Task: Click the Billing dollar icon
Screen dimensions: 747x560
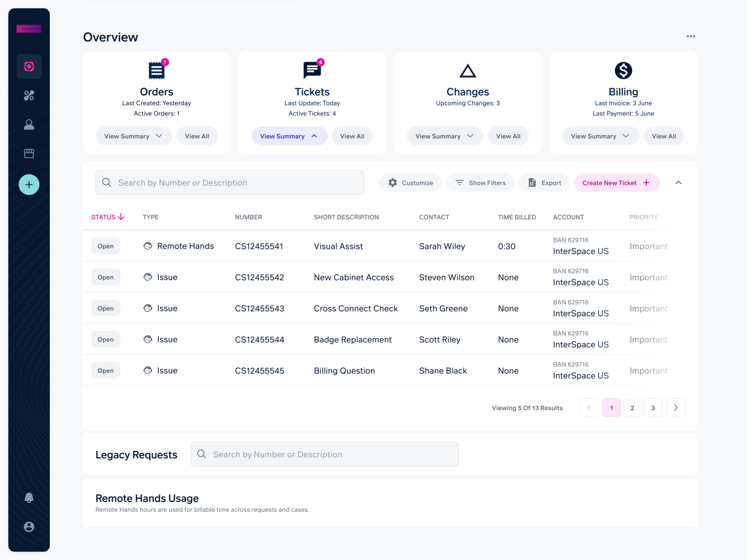Action: (623, 71)
